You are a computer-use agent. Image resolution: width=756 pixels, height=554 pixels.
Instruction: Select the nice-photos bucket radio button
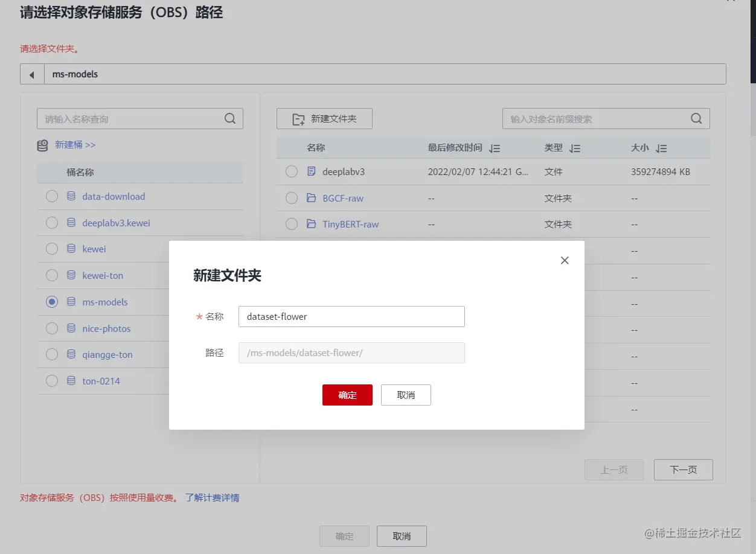pos(52,328)
